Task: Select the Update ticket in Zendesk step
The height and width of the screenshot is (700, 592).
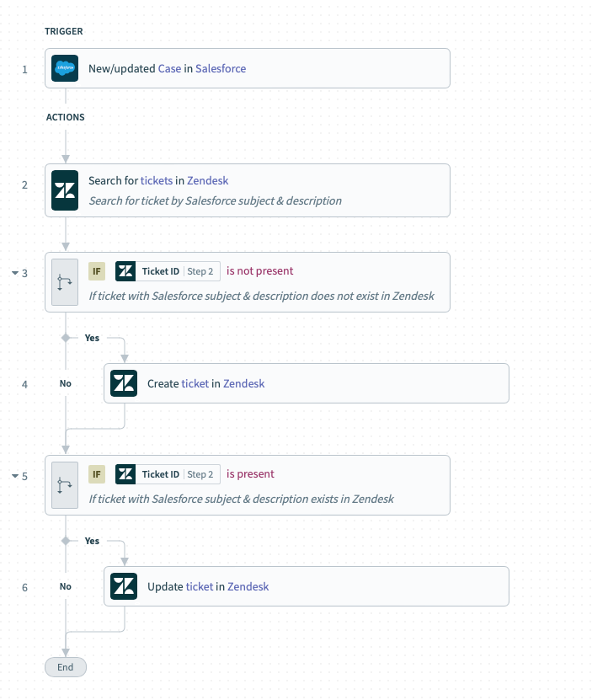Action: pos(307,586)
